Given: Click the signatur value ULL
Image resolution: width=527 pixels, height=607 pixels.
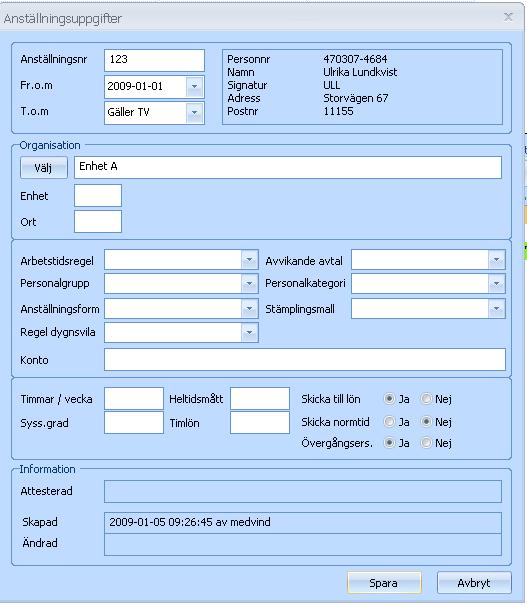Looking at the screenshot, I should point(331,85).
